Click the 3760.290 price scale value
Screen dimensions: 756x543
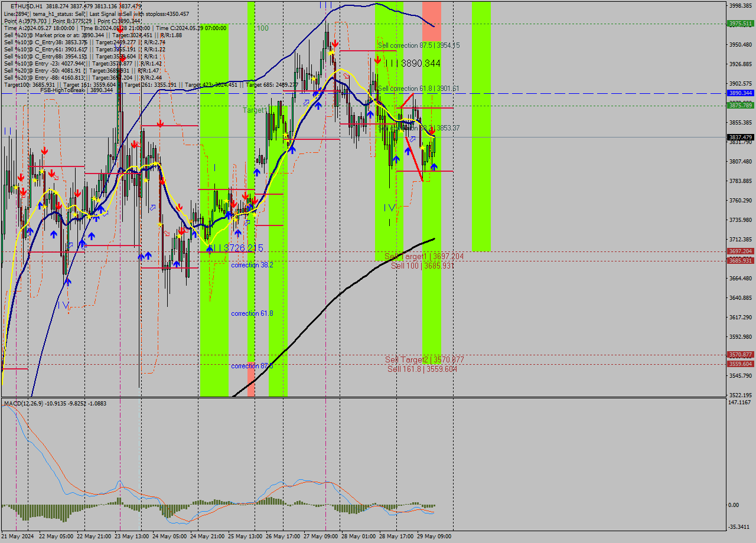[x=741, y=201]
